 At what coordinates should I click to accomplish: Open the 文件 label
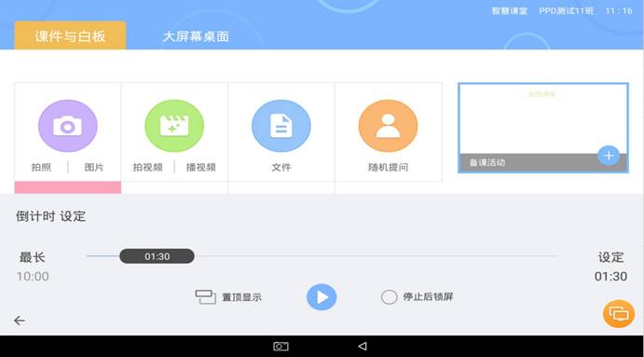tap(281, 167)
